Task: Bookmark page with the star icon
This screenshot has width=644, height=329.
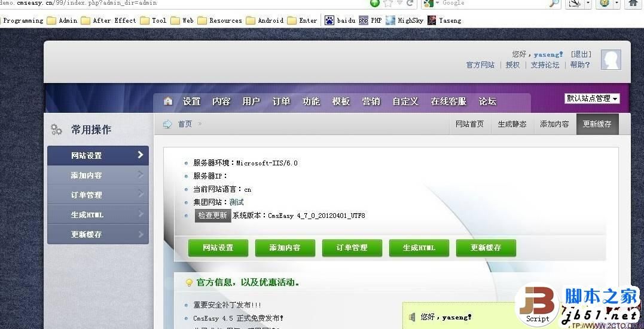Action: [x=387, y=3]
